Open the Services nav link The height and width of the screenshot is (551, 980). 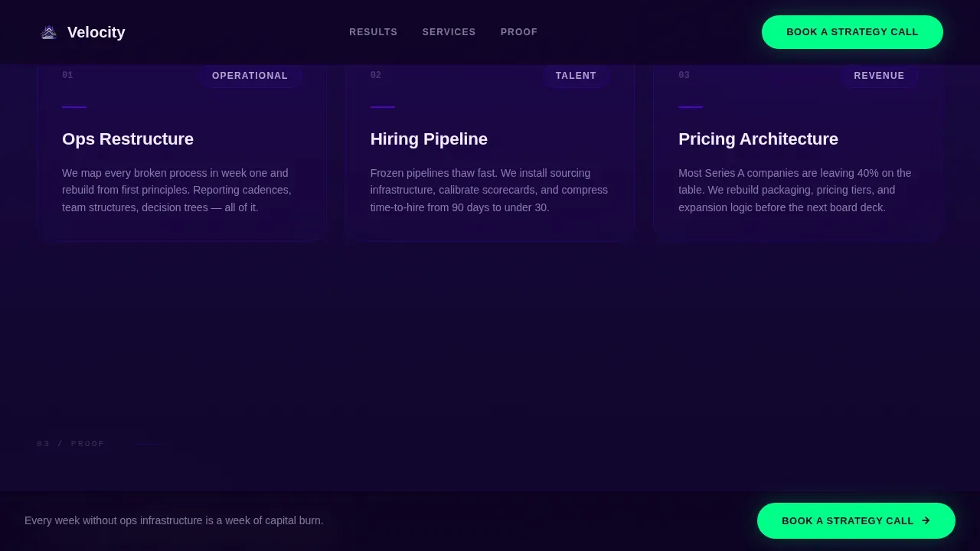pyautogui.click(x=449, y=32)
